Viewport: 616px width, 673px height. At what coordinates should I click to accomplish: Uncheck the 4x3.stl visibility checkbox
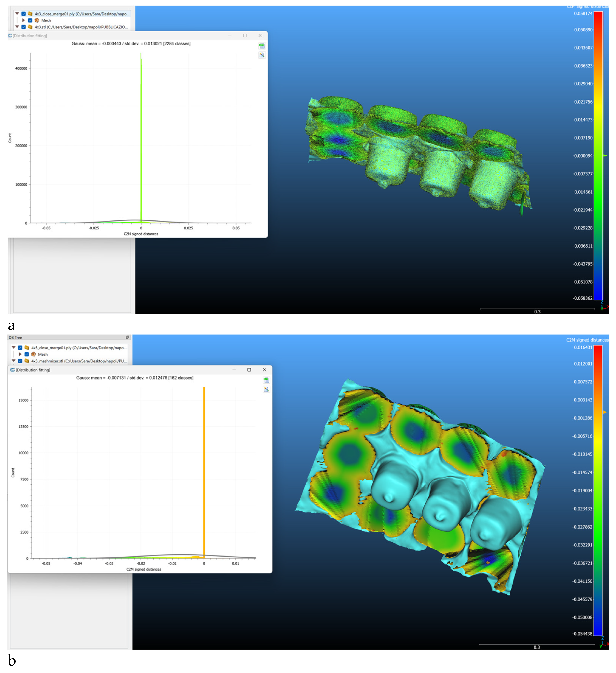[23, 27]
